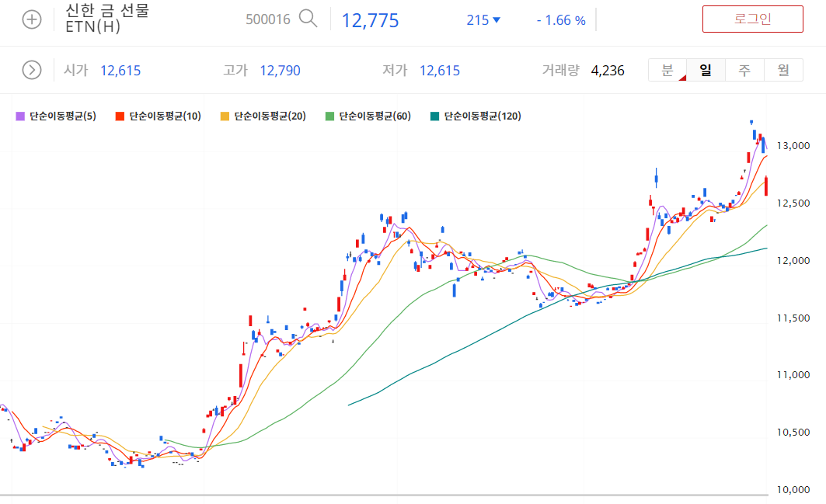The height and width of the screenshot is (504, 826).
Task: Click the 거래량 value 4,236
Action: (x=608, y=71)
